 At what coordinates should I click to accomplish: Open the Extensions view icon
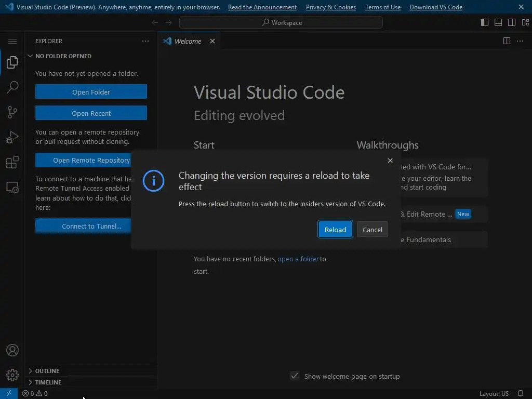pos(12,162)
